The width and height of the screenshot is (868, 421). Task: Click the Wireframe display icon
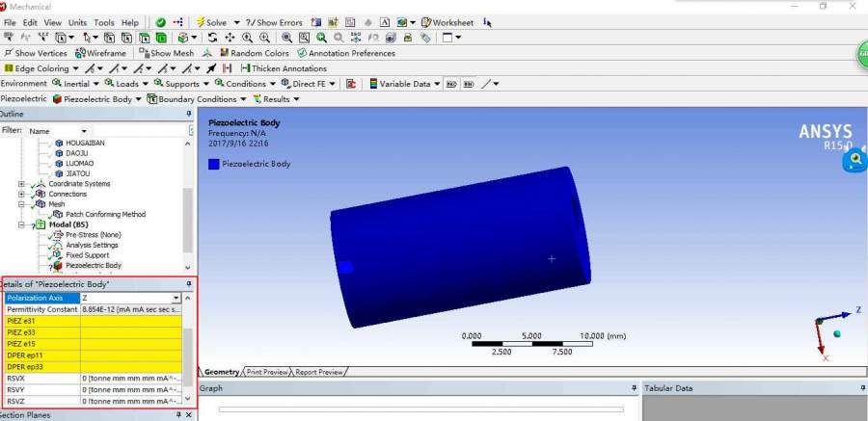[x=80, y=53]
